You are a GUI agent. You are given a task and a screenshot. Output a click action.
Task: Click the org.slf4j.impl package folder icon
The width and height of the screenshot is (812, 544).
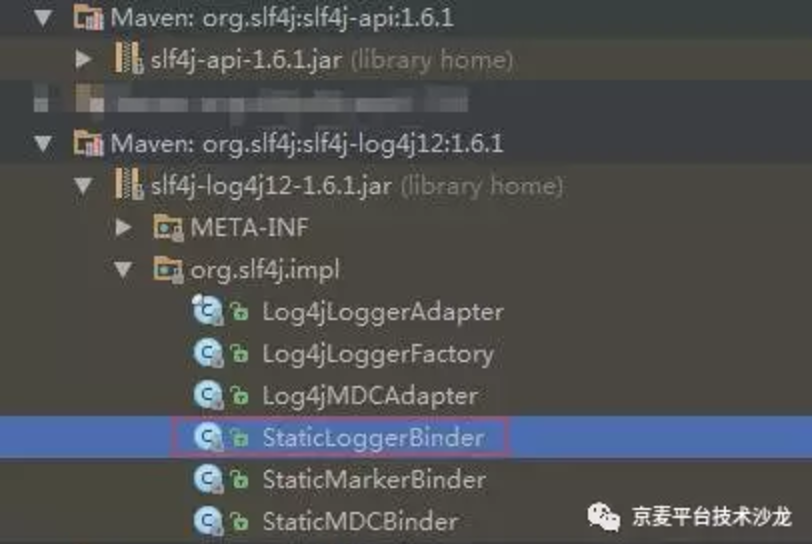(x=168, y=269)
